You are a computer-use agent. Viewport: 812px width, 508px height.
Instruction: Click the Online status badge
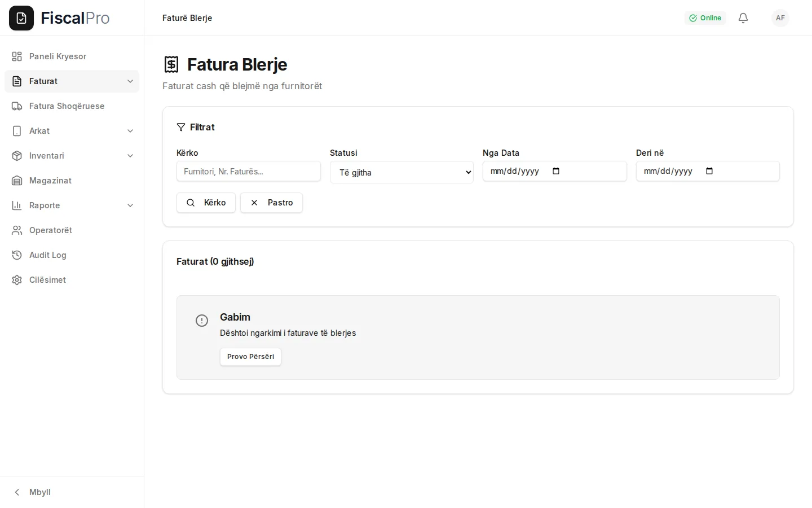point(705,18)
